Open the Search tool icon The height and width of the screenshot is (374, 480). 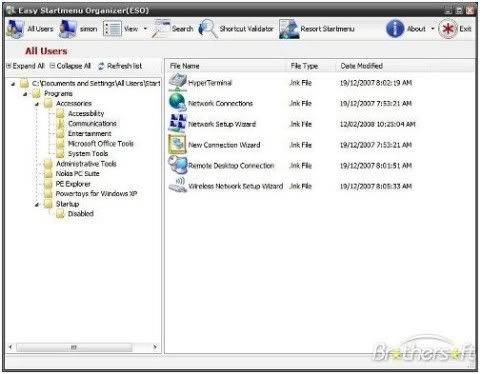[x=161, y=29]
